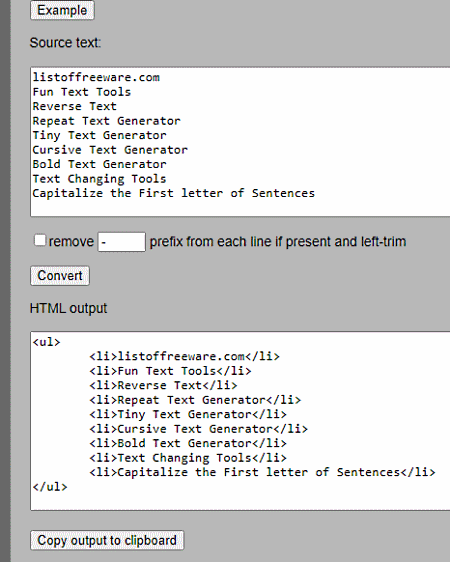Click the Convert button

(60, 276)
